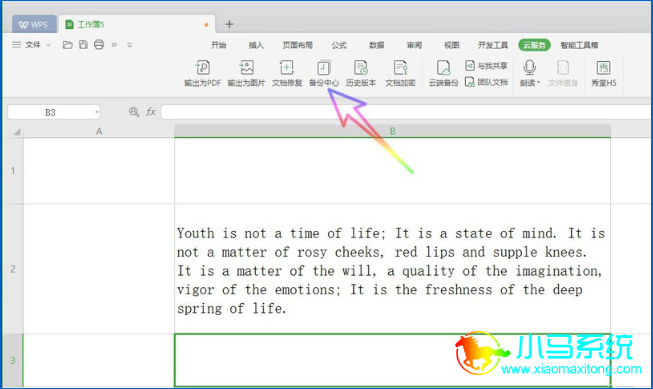The image size is (653, 389).
Task: Open the 秀堂H5 tool
Action: coord(603,73)
